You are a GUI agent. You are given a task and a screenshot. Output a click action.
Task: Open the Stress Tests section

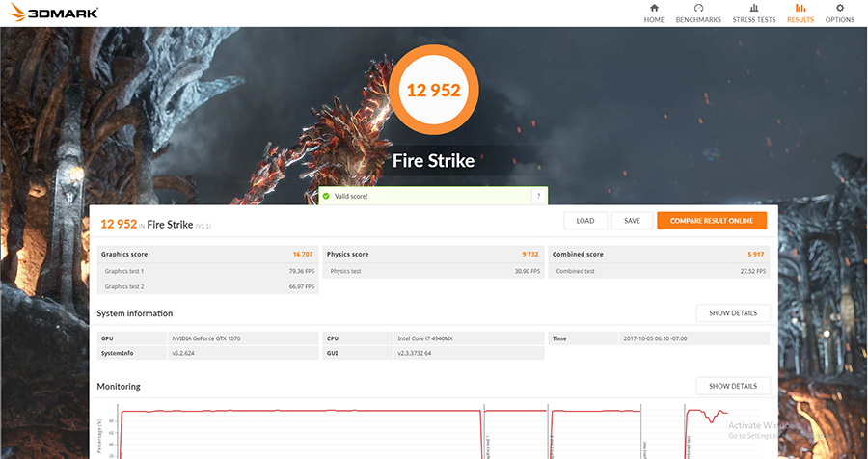coord(753,13)
